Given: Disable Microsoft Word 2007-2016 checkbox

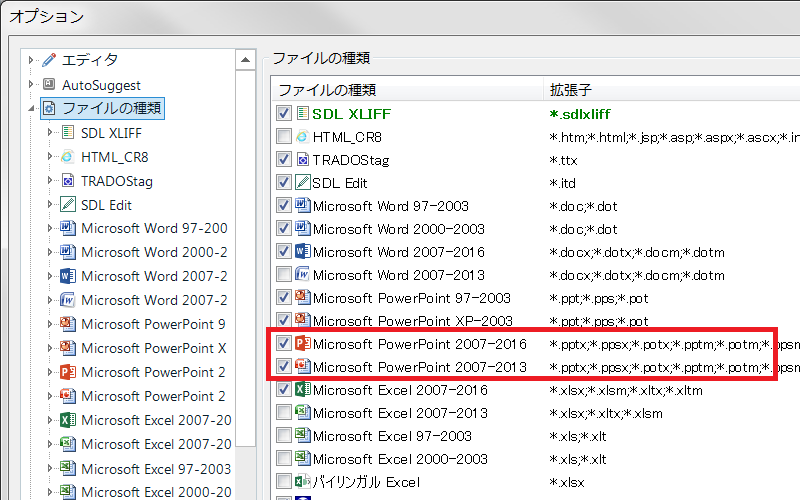Looking at the screenshot, I should (x=284, y=251).
